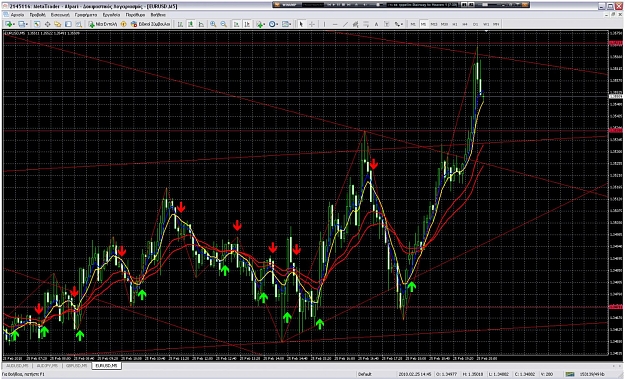
Task: Select the standard cursor tool
Action: [x=301, y=24]
